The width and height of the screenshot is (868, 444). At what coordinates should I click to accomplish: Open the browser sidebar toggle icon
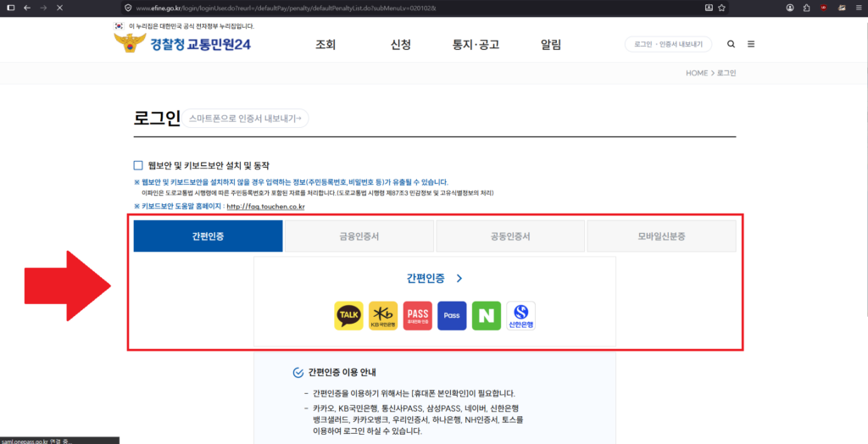[10, 8]
